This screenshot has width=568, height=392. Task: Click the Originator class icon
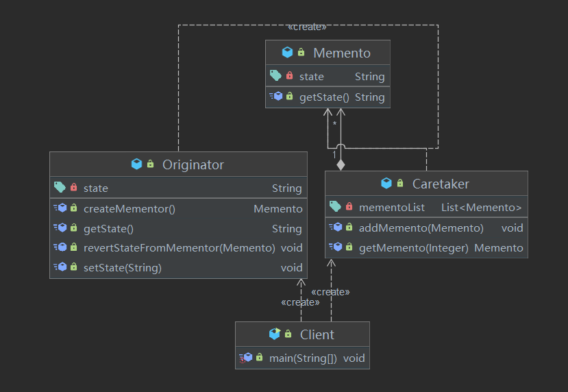[x=136, y=164]
